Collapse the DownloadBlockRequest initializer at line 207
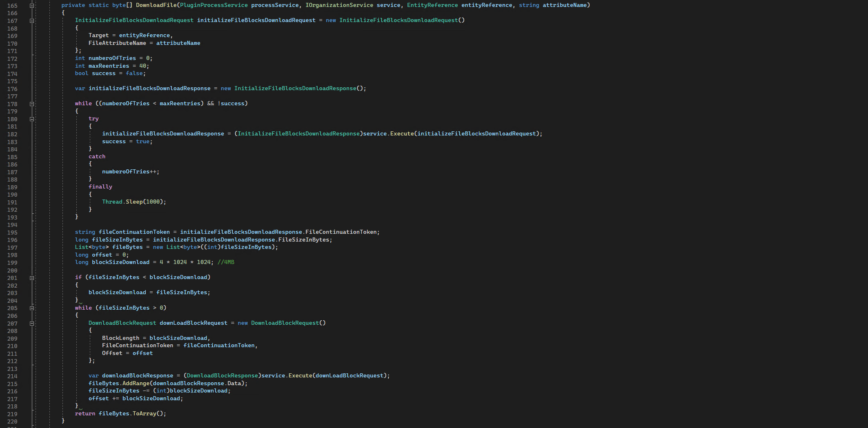The image size is (868, 428). pos(32,323)
